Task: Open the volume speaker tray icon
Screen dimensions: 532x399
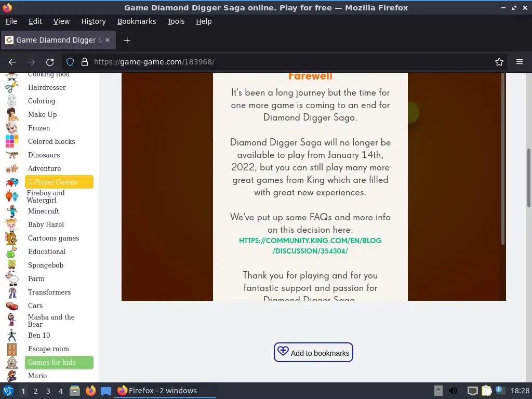Action: (453, 391)
